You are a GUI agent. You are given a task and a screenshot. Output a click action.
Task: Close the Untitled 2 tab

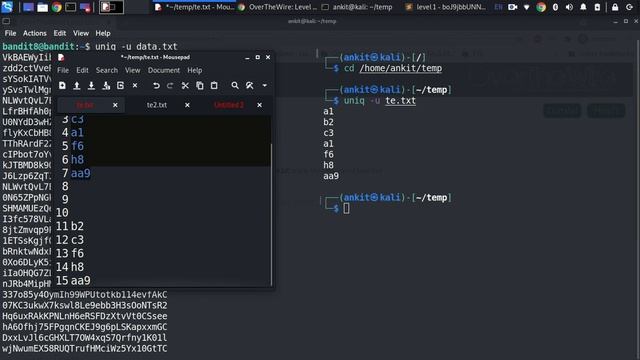(260, 105)
